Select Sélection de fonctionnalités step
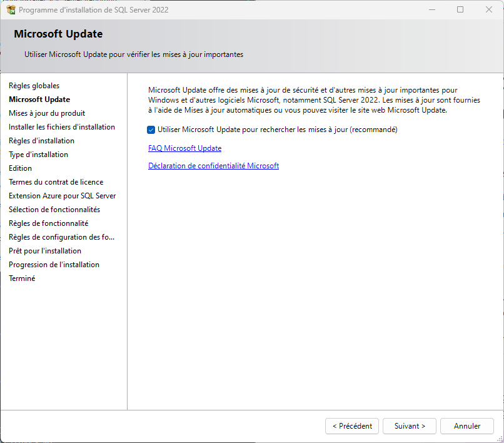This screenshot has width=504, height=443. click(54, 210)
